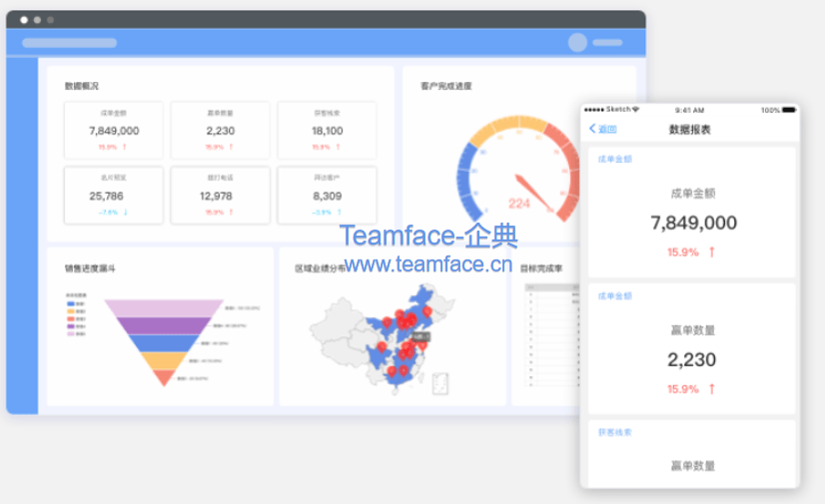Click the red up arrow under 18,100
The image size is (825, 504).
340,147
